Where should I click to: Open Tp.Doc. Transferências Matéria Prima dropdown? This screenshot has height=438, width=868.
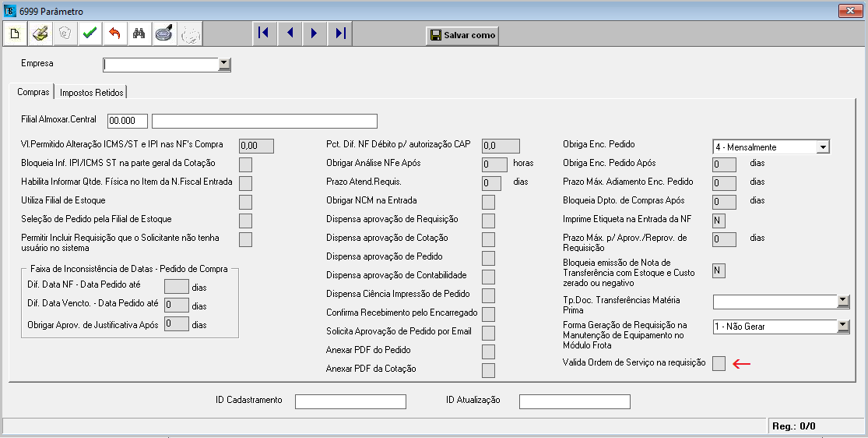pos(843,301)
